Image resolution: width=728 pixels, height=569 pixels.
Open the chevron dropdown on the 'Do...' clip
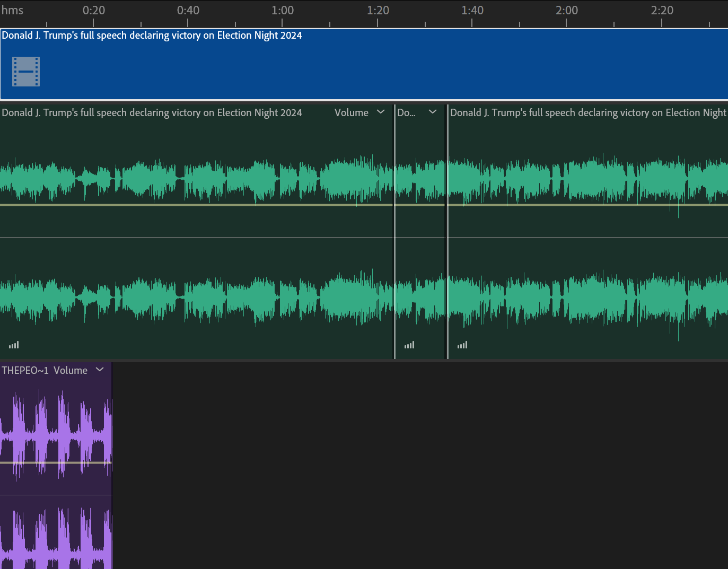pos(433,112)
